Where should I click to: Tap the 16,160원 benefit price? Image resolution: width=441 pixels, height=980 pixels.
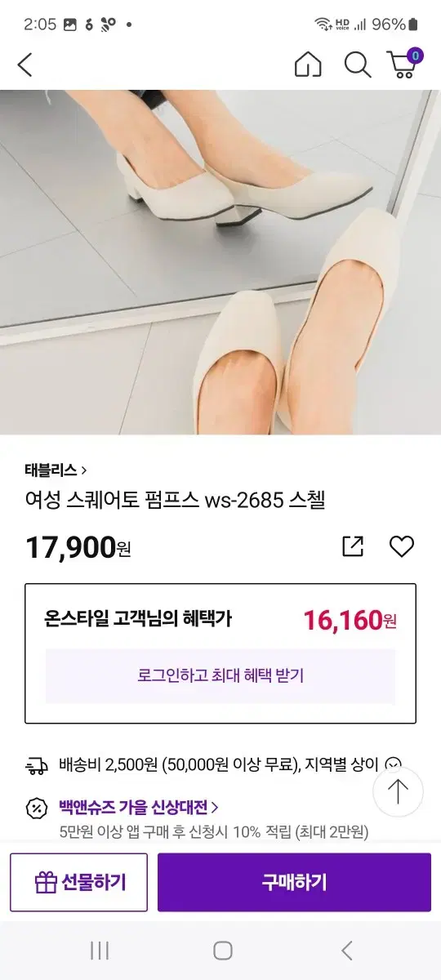tap(350, 620)
